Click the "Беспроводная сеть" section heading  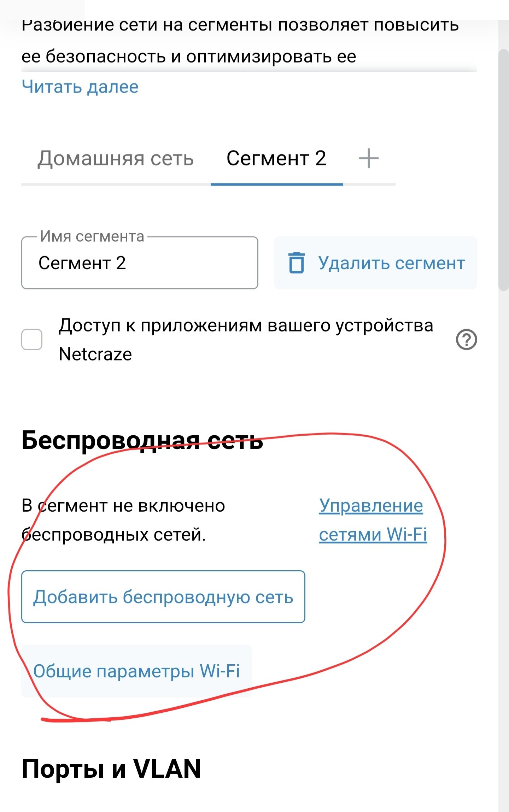pyautogui.click(x=142, y=441)
